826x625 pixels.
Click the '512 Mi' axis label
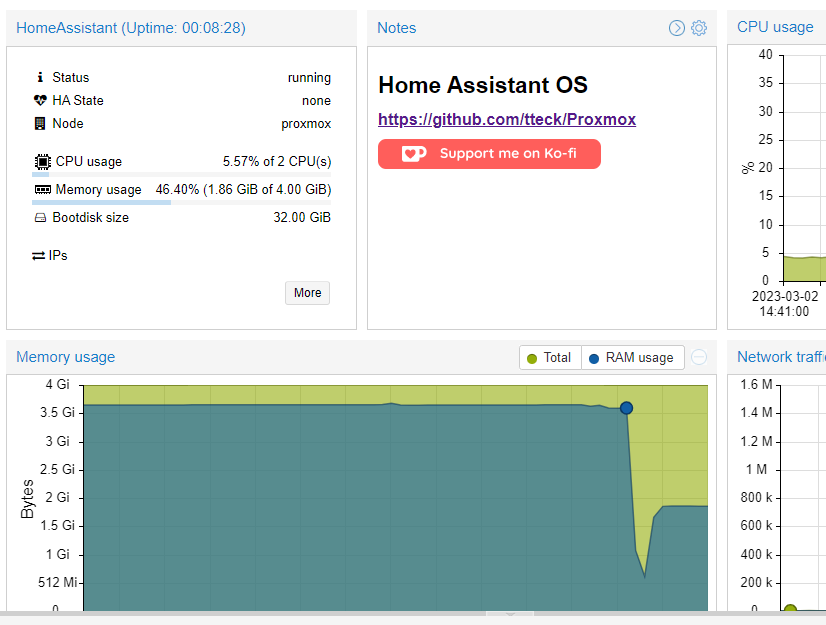[x=57, y=582]
